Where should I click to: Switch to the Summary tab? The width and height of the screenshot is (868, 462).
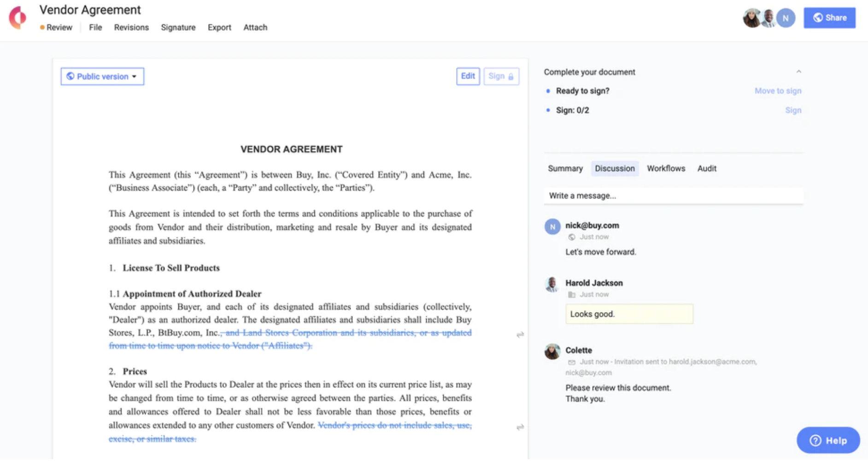click(x=565, y=168)
